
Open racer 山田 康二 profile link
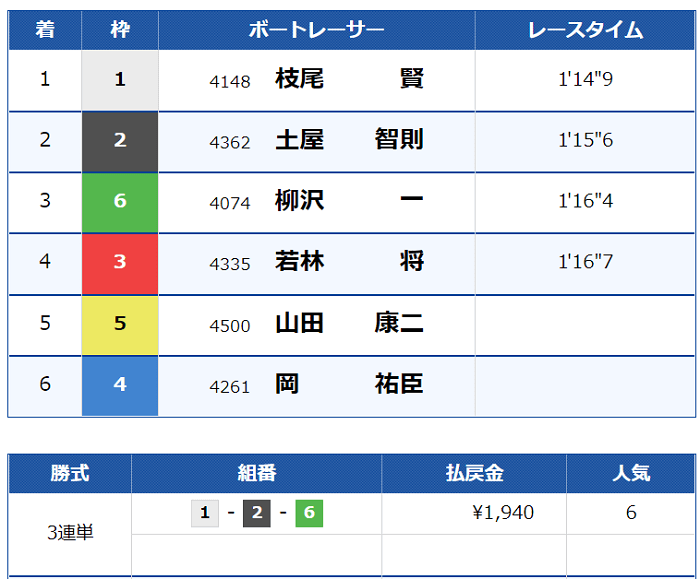[x=349, y=323]
